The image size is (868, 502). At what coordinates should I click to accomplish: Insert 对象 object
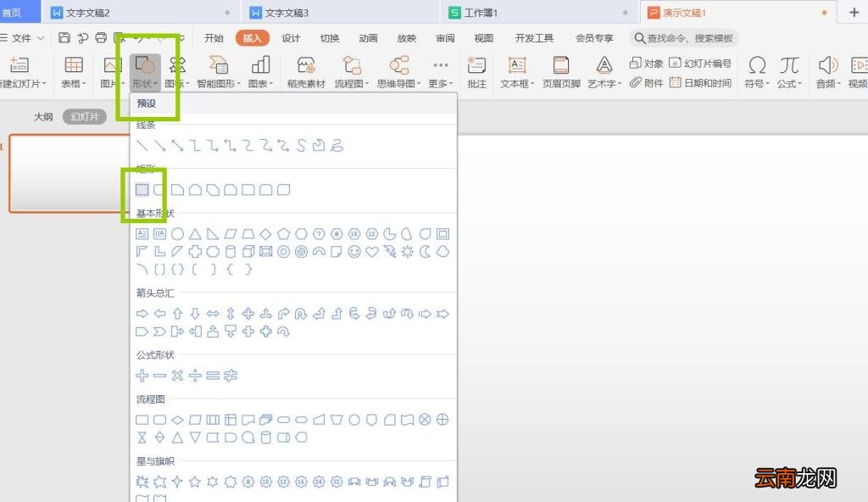click(x=647, y=63)
